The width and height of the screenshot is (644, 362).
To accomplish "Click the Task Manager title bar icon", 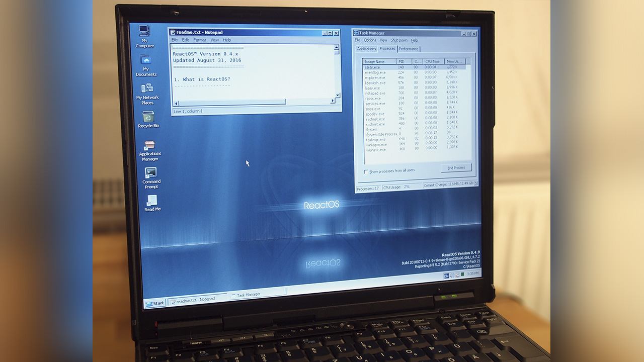I will click(356, 33).
